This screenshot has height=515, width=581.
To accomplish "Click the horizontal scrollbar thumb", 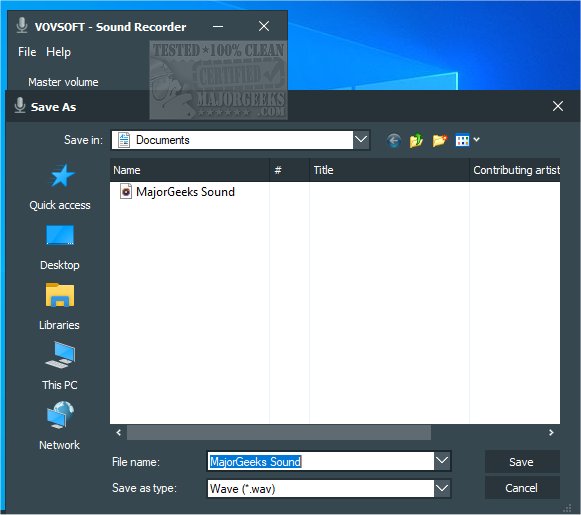I will pos(279,432).
